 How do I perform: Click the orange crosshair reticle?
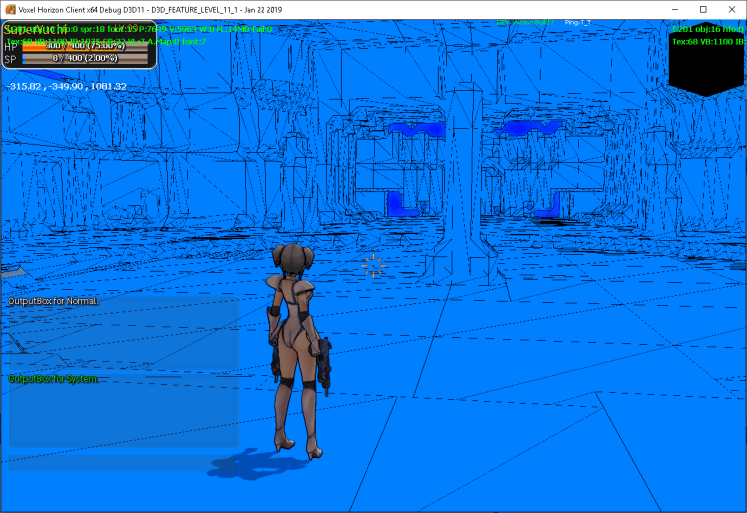373,265
